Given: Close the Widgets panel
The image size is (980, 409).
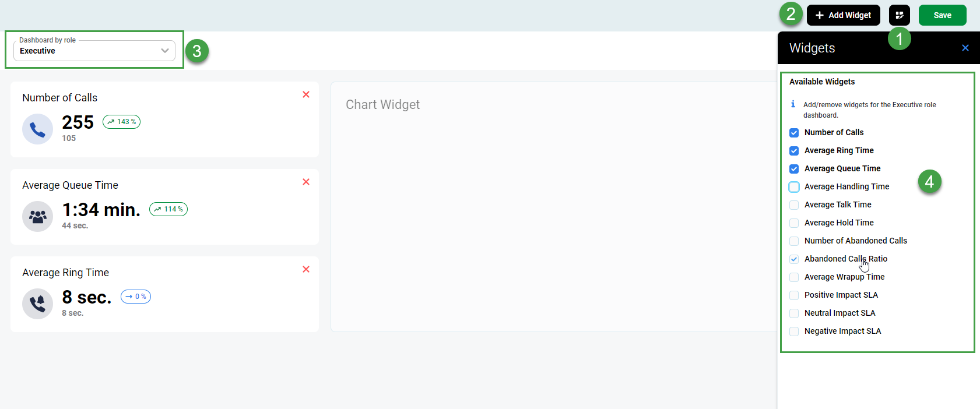Looking at the screenshot, I should pyautogui.click(x=965, y=48).
